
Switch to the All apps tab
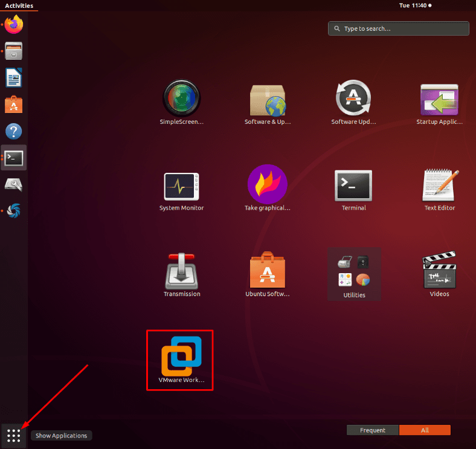click(425, 430)
